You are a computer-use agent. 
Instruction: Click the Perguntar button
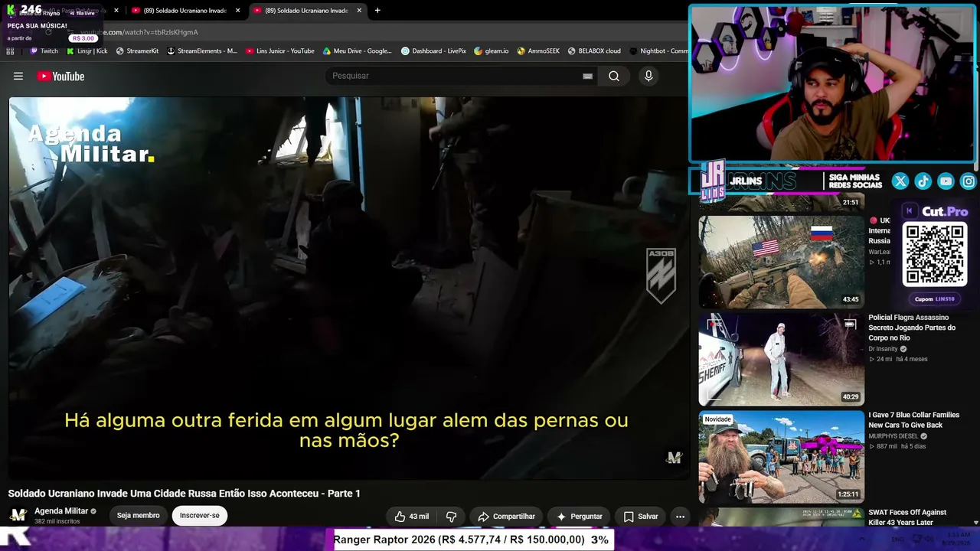click(579, 517)
